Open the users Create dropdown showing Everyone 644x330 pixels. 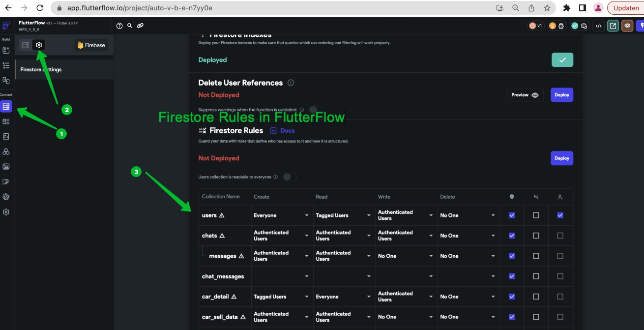coord(282,215)
